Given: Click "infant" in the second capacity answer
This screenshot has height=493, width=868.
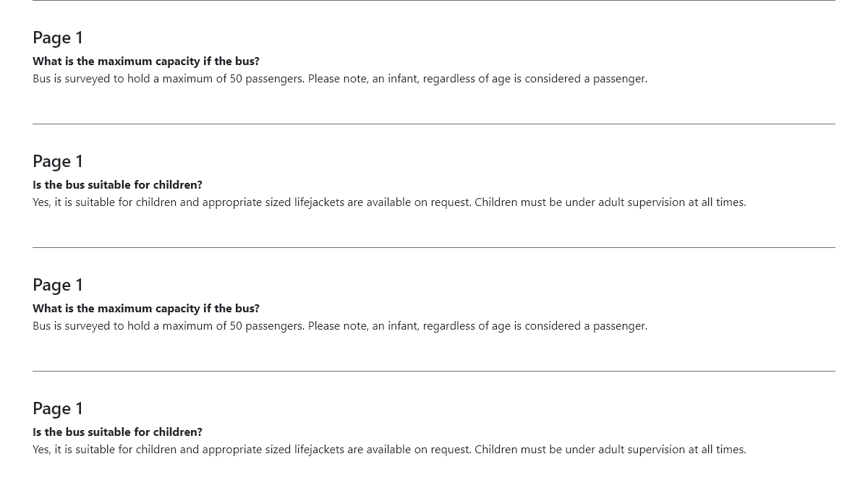Looking at the screenshot, I should (x=403, y=326).
